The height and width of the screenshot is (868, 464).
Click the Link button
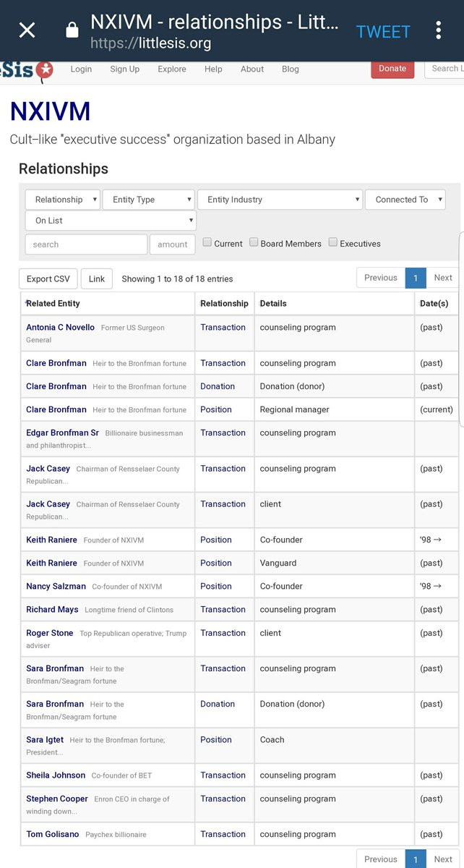tap(97, 278)
